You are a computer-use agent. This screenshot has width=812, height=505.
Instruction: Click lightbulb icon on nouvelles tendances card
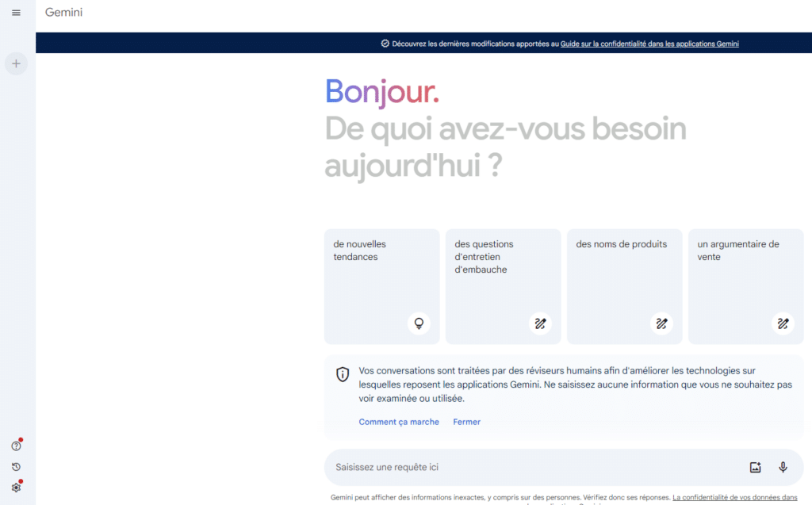pyautogui.click(x=419, y=323)
